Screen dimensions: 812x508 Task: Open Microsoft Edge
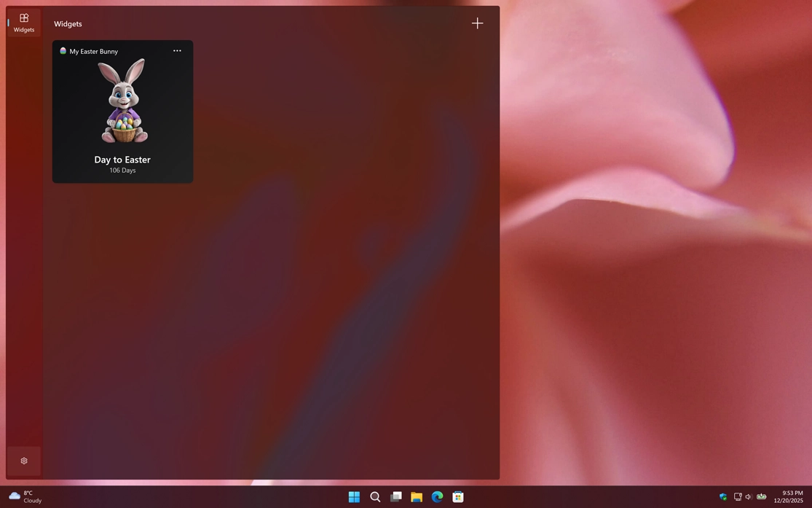pos(437,496)
